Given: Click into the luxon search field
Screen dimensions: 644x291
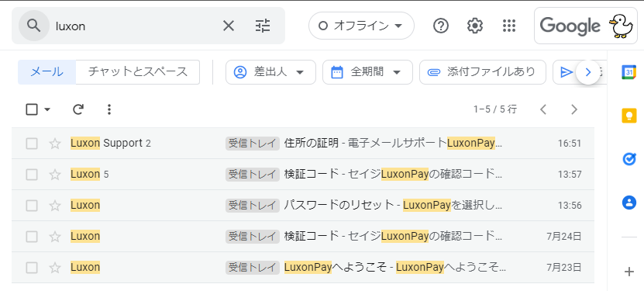Looking at the screenshot, I should [136, 26].
